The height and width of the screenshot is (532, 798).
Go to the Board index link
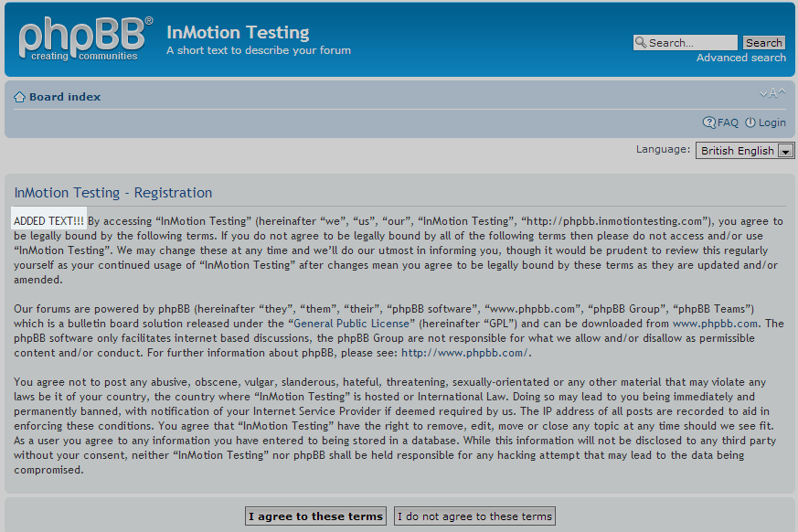coord(65,97)
